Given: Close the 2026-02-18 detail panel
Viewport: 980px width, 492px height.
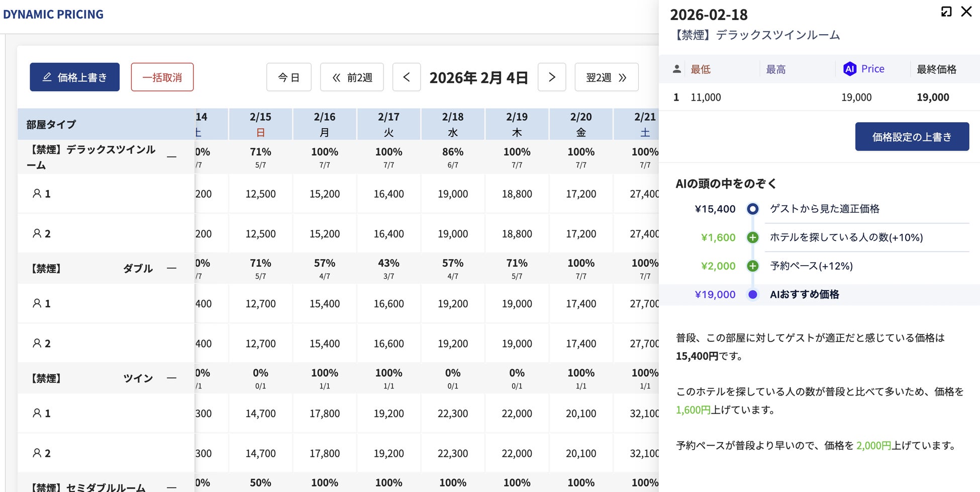Looking at the screenshot, I should pos(966,12).
